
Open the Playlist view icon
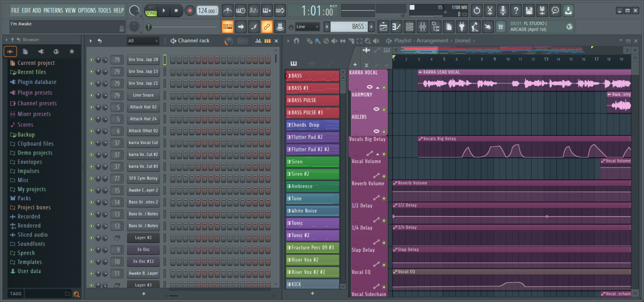(x=383, y=27)
